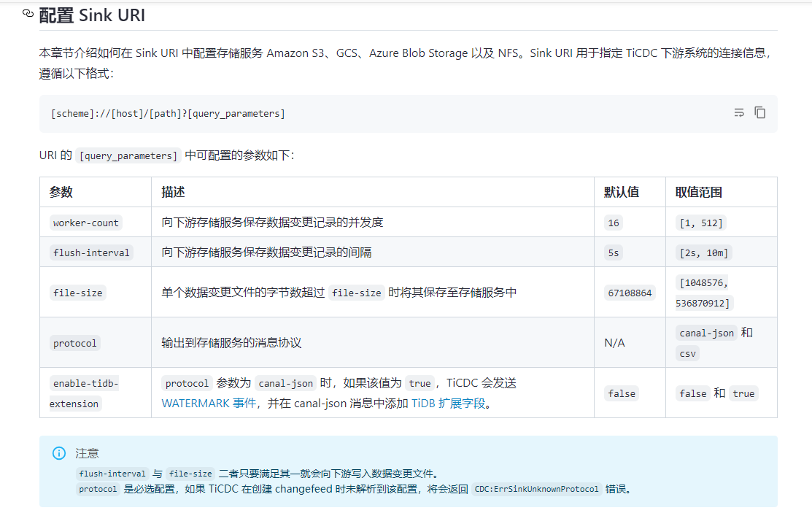812x513 pixels.
Task: Click inline file-size code in the description column
Action: click(356, 293)
